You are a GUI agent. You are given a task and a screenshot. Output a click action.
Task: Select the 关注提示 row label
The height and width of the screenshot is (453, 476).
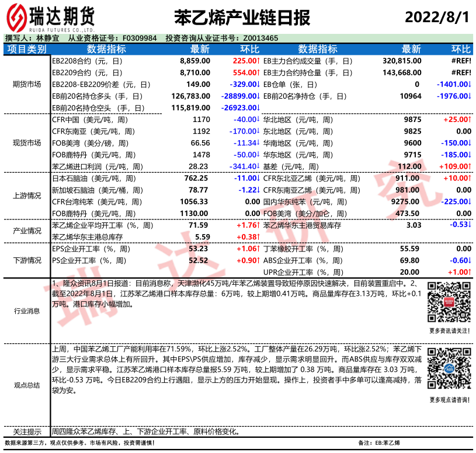(27, 432)
